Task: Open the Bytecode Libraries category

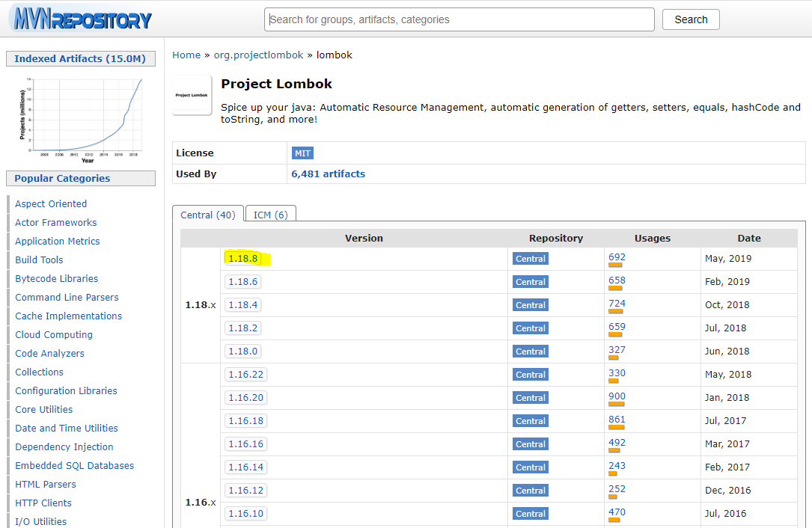Action: (56, 278)
